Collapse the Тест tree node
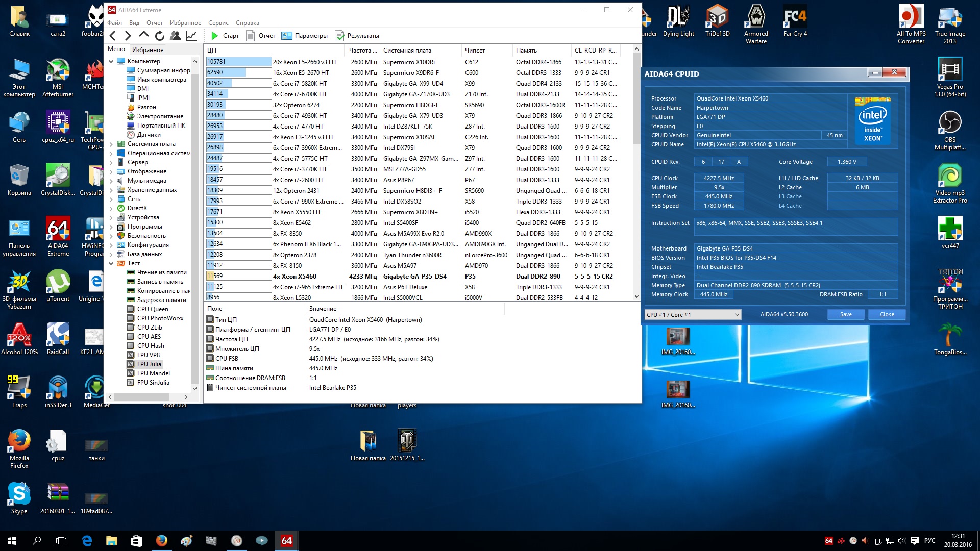The image size is (980, 551). point(111,263)
